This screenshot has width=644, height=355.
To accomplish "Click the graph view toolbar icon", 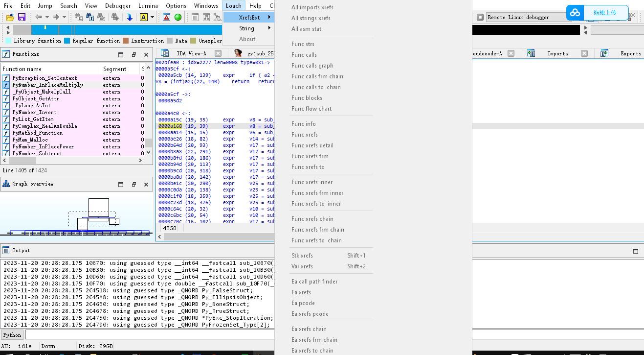I will coord(206,17).
